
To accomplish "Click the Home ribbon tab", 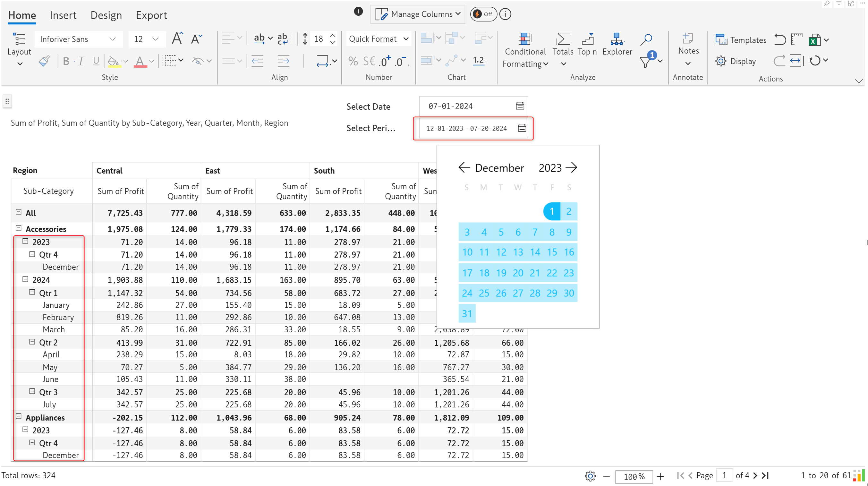I will coord(22,15).
